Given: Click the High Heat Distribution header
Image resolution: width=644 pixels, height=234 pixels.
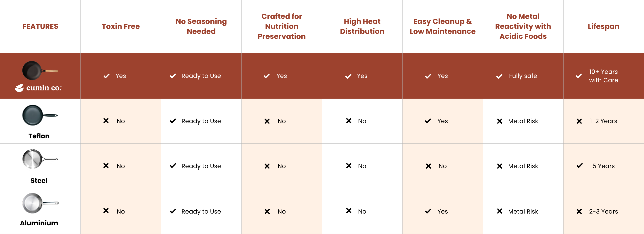Looking at the screenshot, I should pyautogui.click(x=362, y=26).
